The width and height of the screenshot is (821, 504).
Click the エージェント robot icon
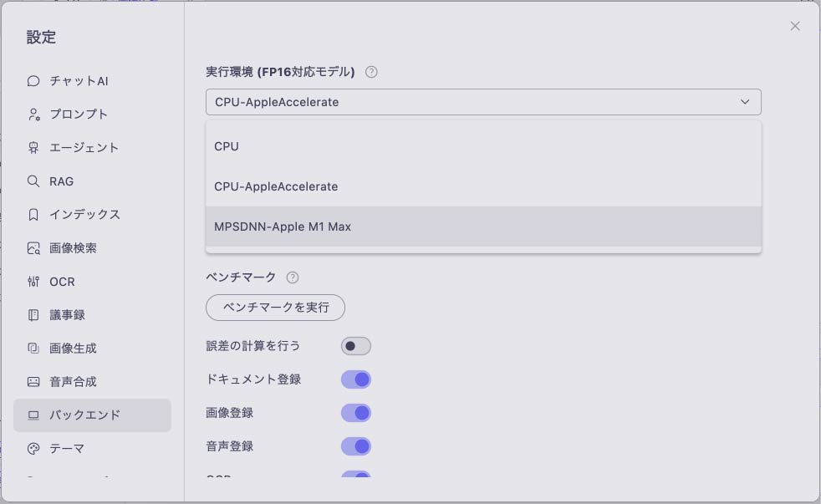point(33,148)
